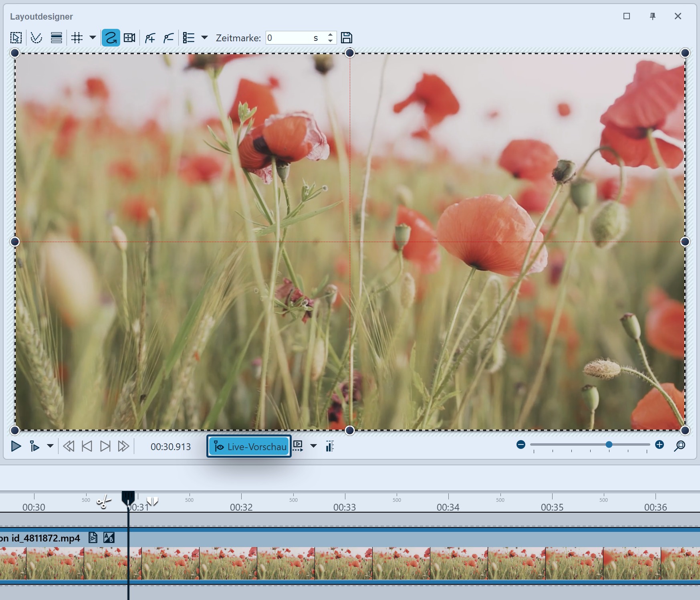
Task: Click the rewind double-arrow button
Action: click(x=69, y=446)
